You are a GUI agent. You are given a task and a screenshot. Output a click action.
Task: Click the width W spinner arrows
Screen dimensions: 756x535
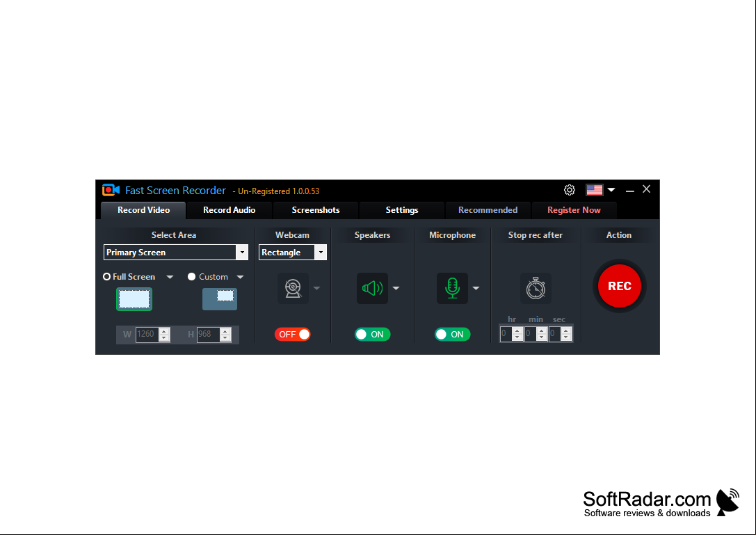(x=164, y=335)
